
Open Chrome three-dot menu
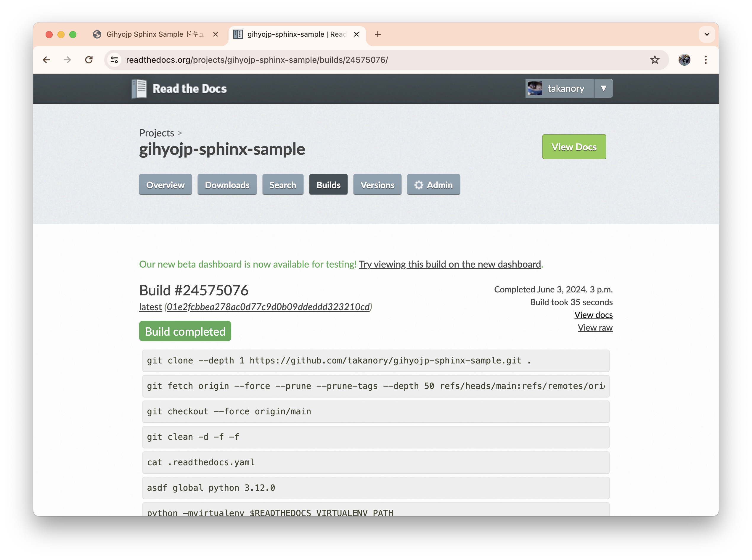point(706,60)
